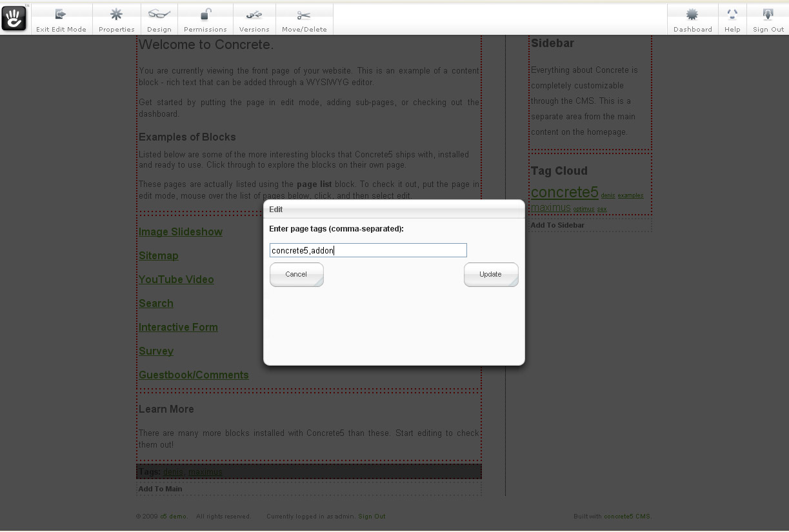This screenshot has height=532, width=789.
Task: Cancel the Edit tags dialog
Action: pos(296,275)
